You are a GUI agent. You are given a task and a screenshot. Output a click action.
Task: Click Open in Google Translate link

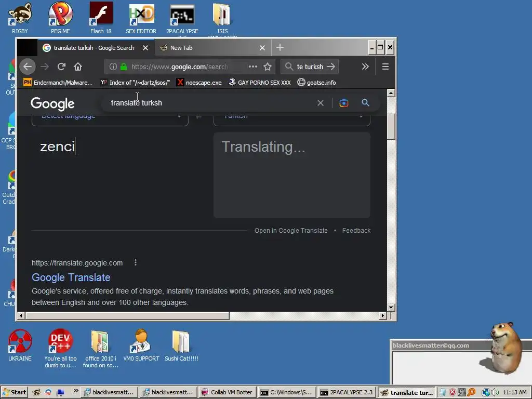pos(291,230)
